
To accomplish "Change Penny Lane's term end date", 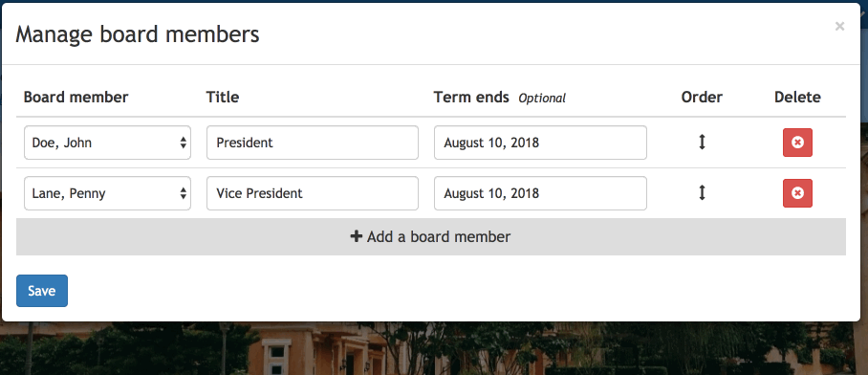I will click(540, 193).
